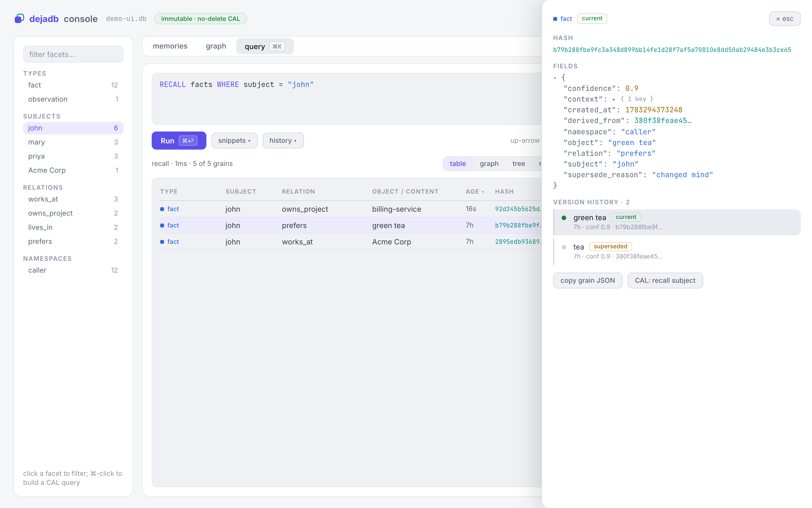
Task: Click the immutable no-delete CAL badge
Action: coord(200,19)
